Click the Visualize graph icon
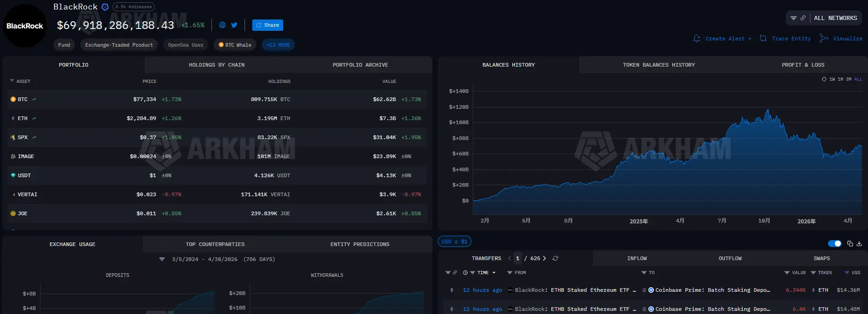 coord(824,39)
